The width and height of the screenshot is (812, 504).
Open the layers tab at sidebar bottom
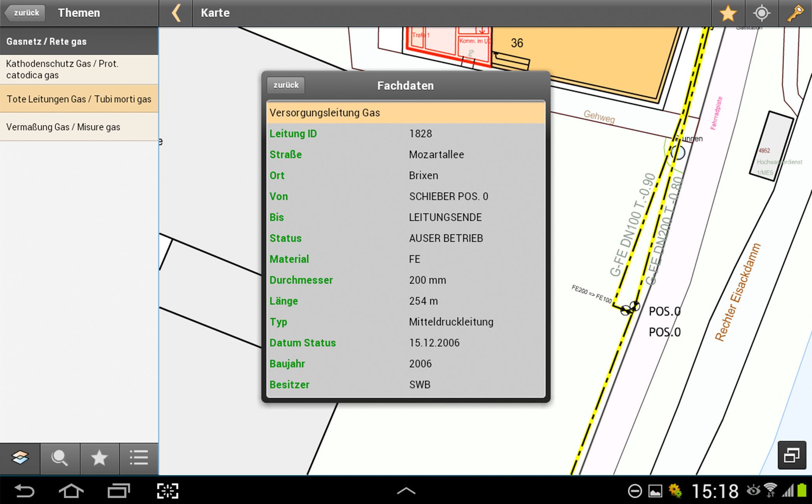pos(20,458)
